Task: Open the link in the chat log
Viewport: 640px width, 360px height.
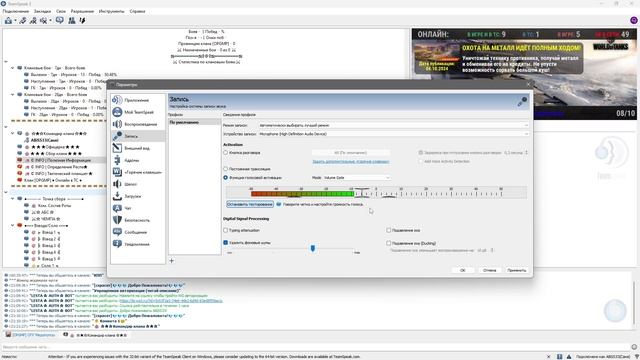Action: [x=171, y=301]
